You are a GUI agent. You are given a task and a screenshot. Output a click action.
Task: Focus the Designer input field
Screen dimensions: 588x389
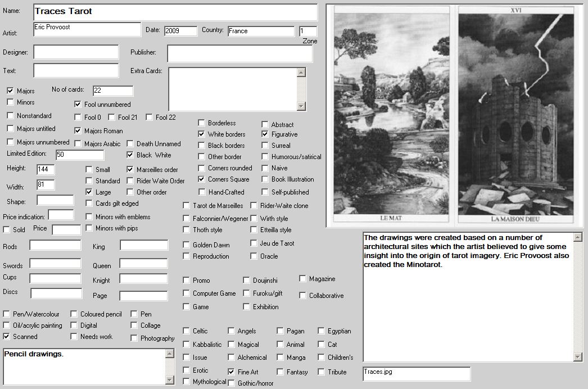pos(76,52)
